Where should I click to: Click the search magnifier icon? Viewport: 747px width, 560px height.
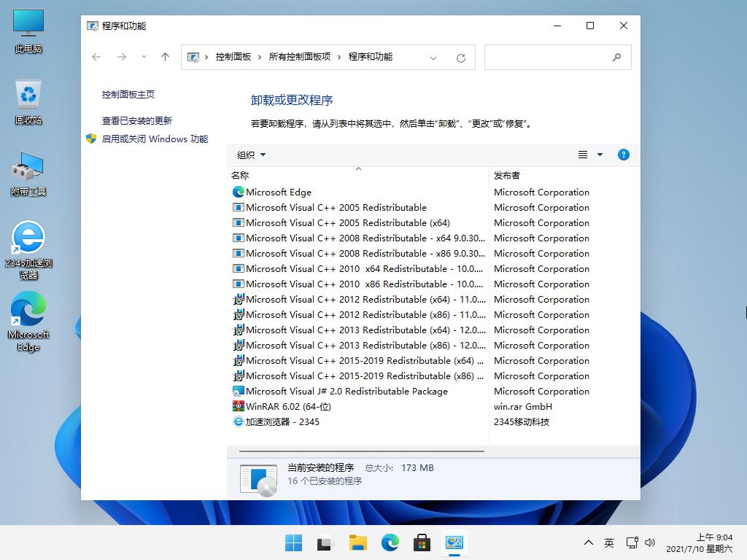coord(616,57)
